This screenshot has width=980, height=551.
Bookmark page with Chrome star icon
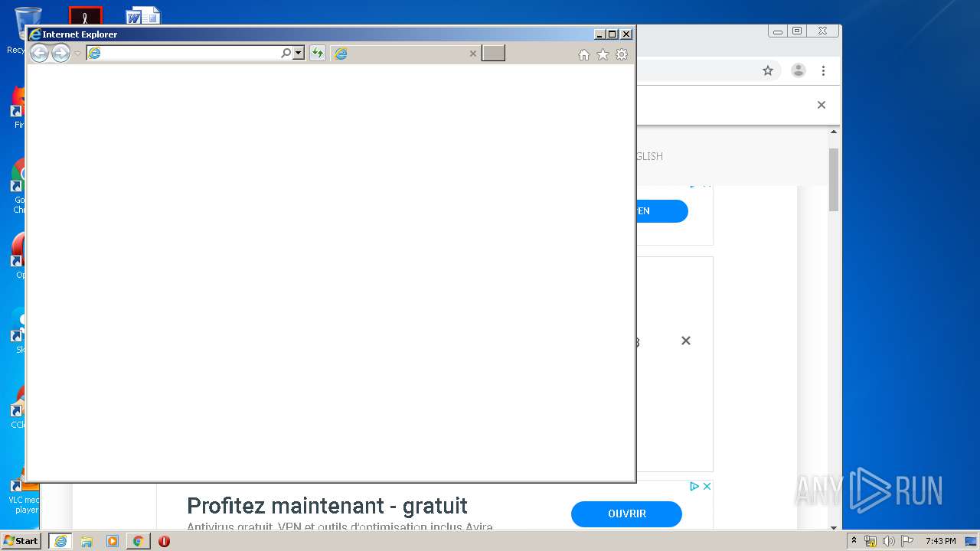pyautogui.click(x=768, y=70)
